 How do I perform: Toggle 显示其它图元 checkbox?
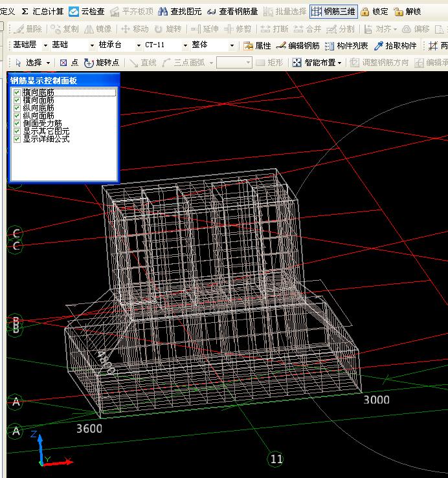[17, 131]
